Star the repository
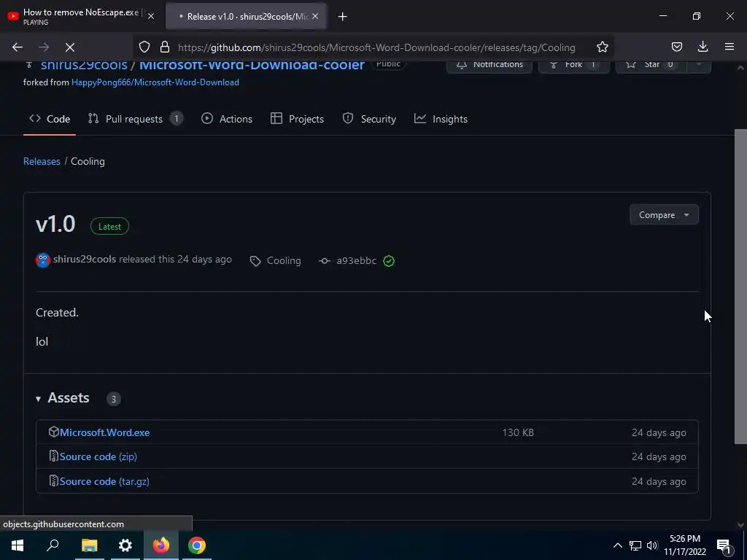 (x=651, y=65)
